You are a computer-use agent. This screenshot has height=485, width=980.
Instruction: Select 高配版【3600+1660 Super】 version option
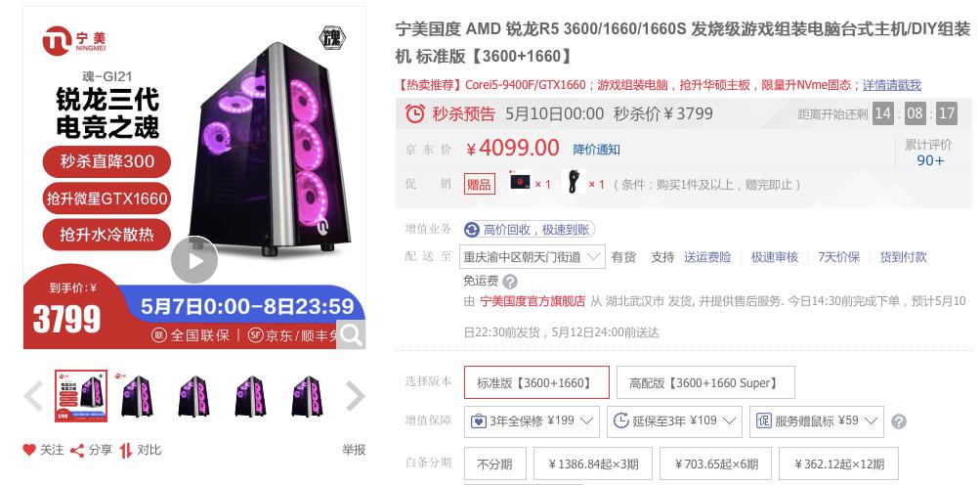[705, 382]
